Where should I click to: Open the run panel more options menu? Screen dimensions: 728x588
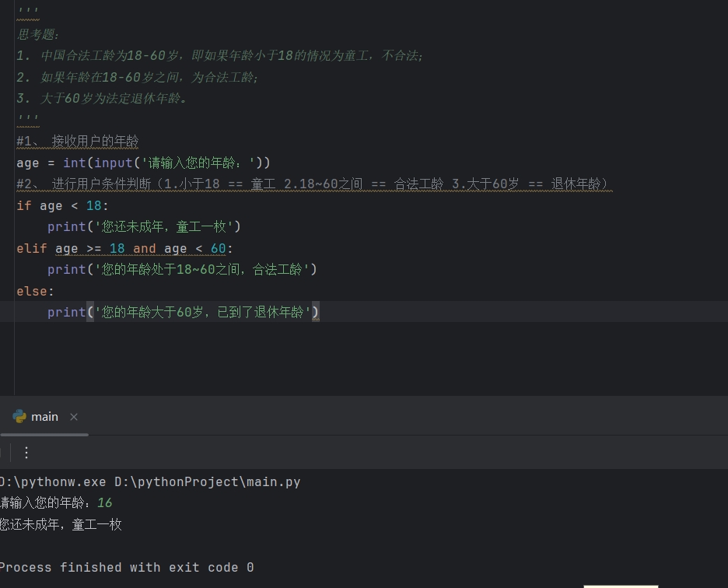26,453
